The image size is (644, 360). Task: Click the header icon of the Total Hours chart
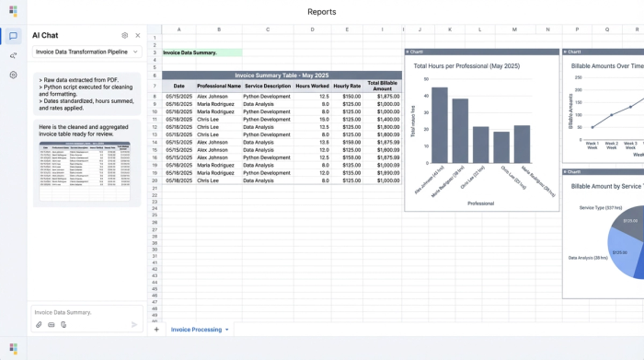tap(408, 52)
